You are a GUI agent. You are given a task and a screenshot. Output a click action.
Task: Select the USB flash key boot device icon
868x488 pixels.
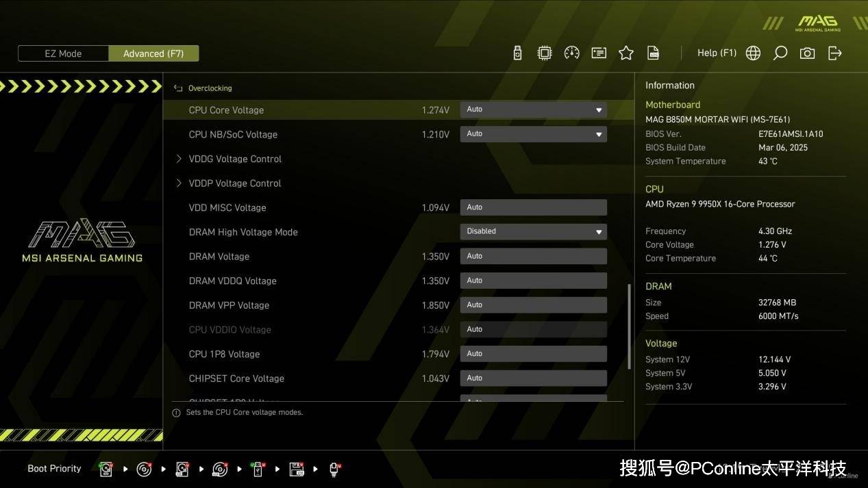pyautogui.click(x=258, y=469)
